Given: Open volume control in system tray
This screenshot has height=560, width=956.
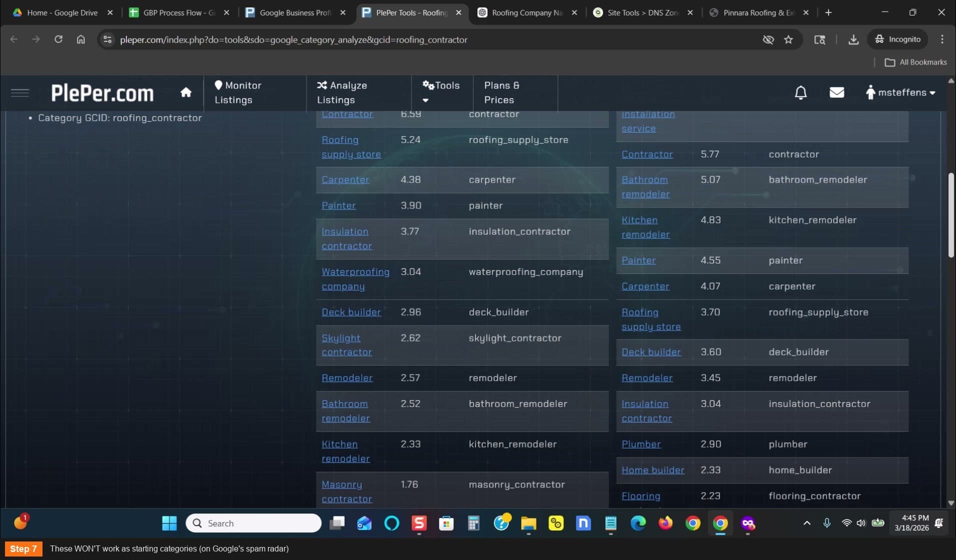Looking at the screenshot, I should point(861,523).
